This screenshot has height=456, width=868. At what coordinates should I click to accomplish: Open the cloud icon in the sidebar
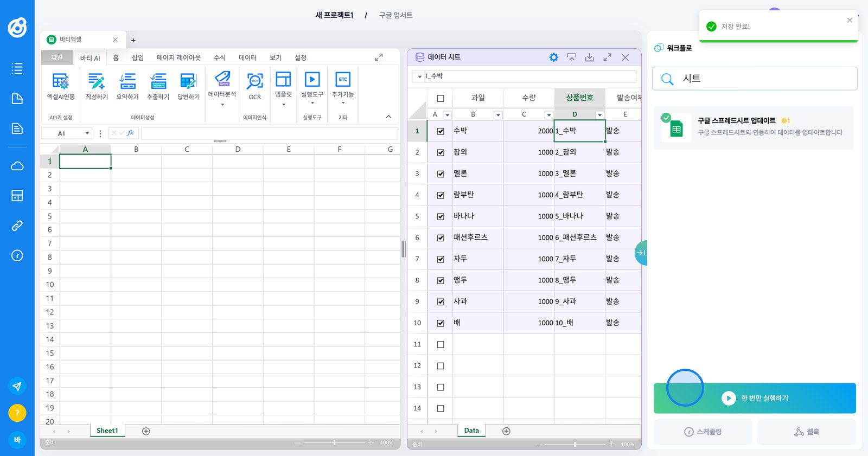17,166
